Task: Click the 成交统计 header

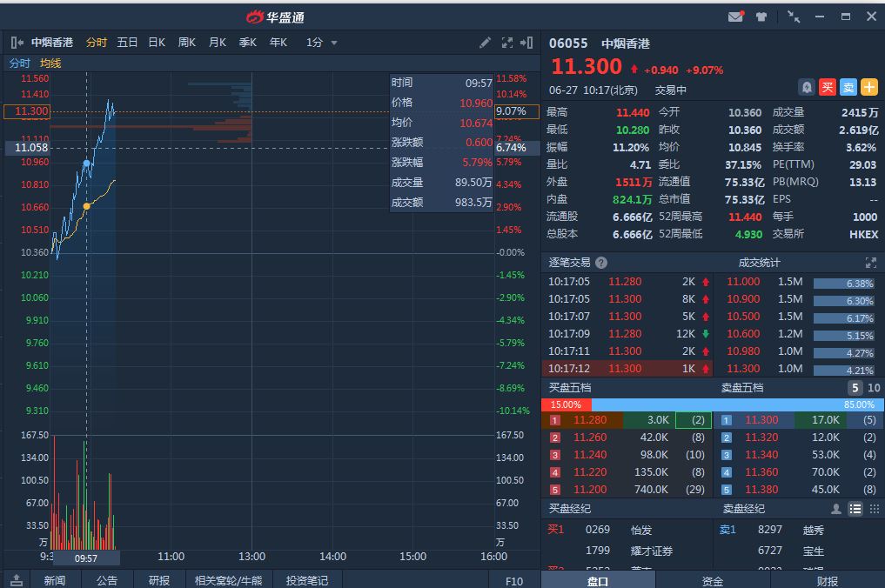Action: [759, 263]
